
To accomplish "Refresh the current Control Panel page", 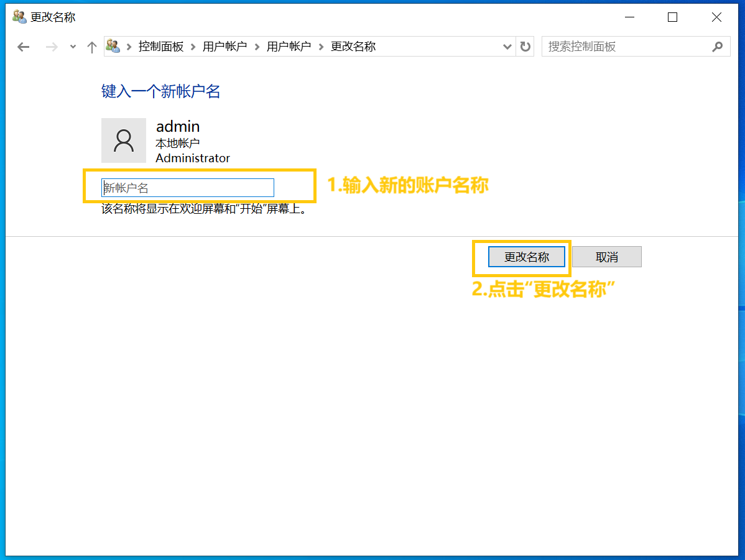I will [x=524, y=47].
